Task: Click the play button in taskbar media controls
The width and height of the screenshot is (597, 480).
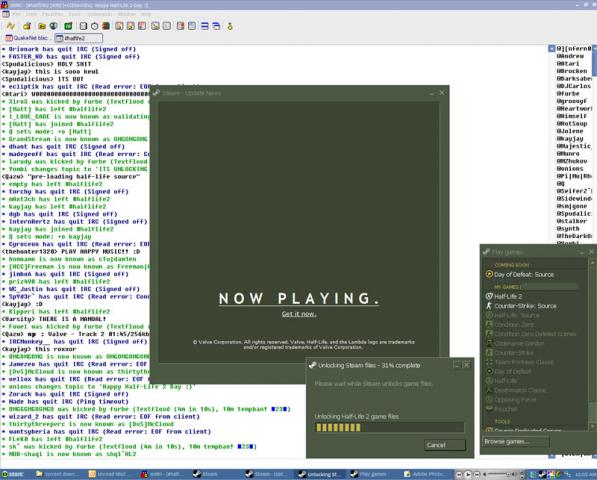Action: point(468,474)
